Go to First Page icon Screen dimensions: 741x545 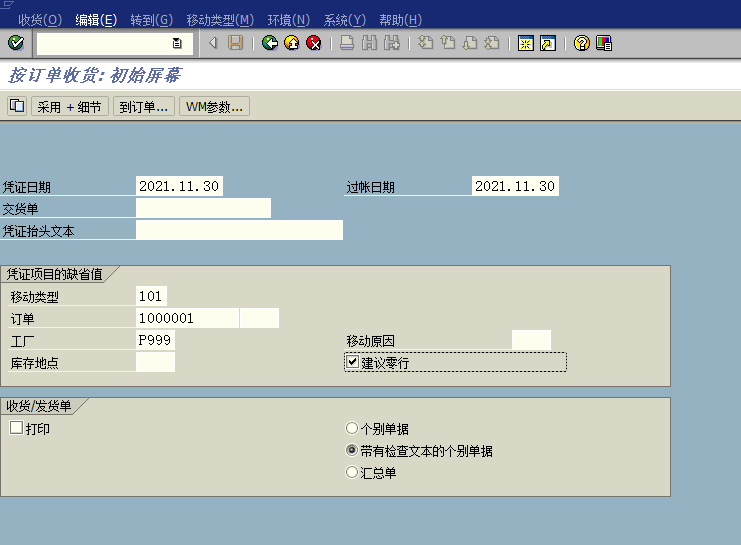click(425, 43)
